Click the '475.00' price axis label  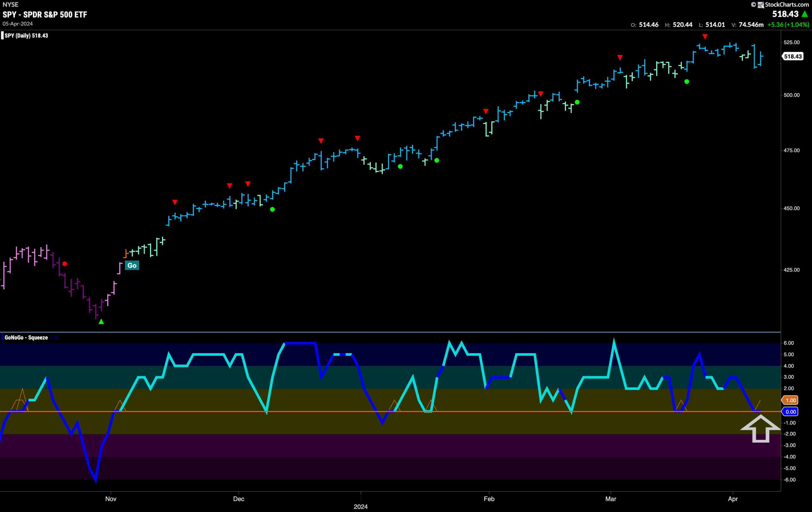(x=791, y=150)
